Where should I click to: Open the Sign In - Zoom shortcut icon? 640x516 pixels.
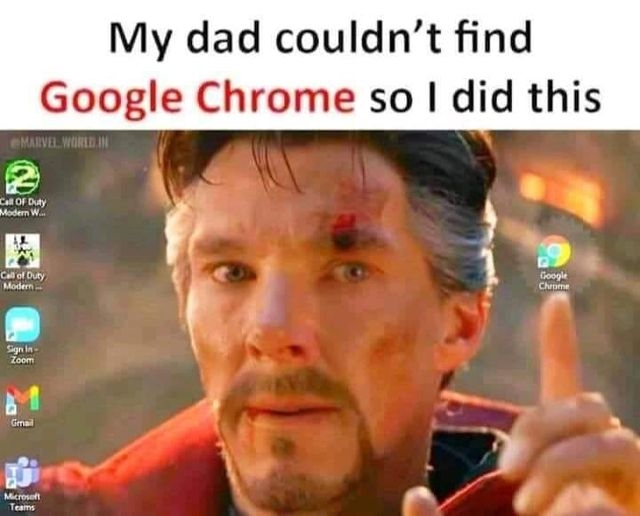[22, 325]
